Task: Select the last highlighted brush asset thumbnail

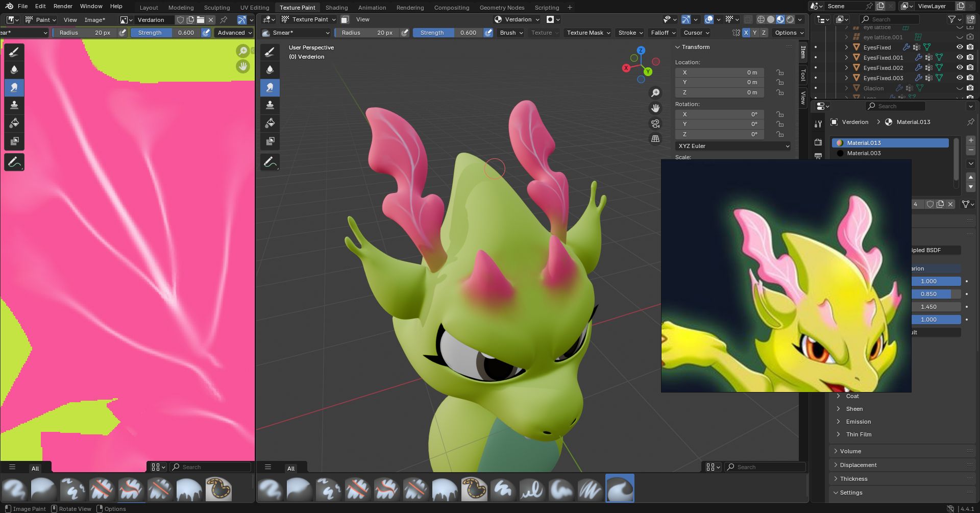Action: (620, 488)
